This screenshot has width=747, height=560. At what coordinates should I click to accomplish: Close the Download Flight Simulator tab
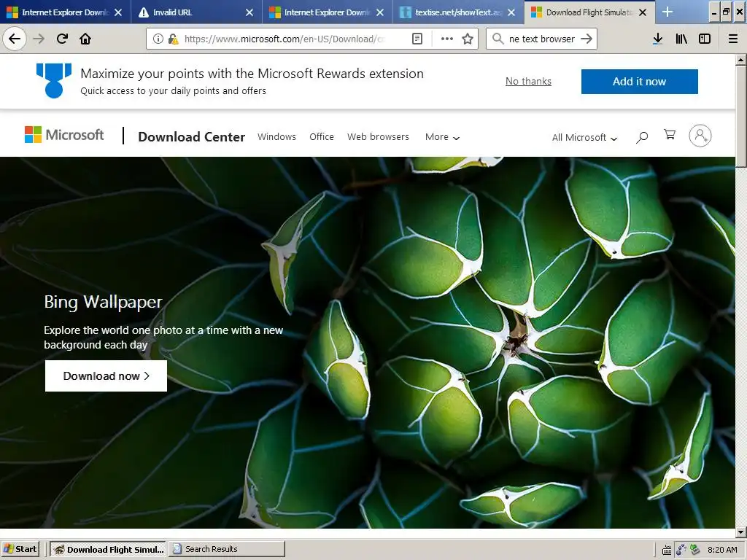click(x=643, y=12)
